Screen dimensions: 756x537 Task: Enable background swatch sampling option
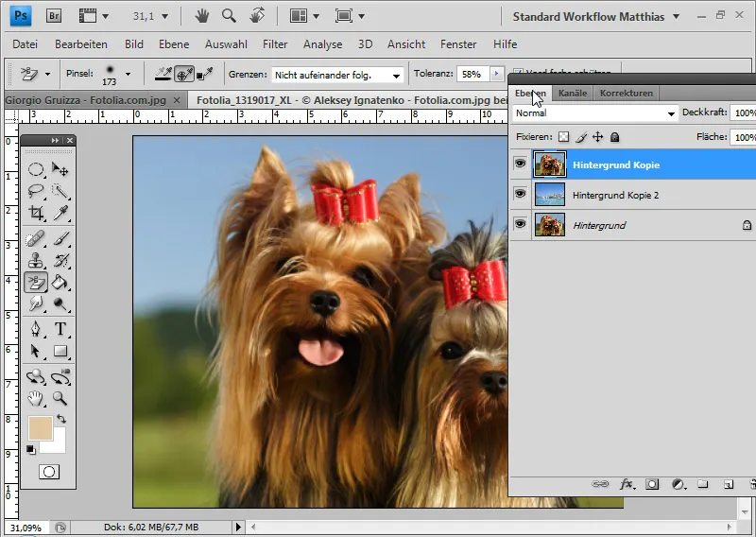tap(205, 74)
